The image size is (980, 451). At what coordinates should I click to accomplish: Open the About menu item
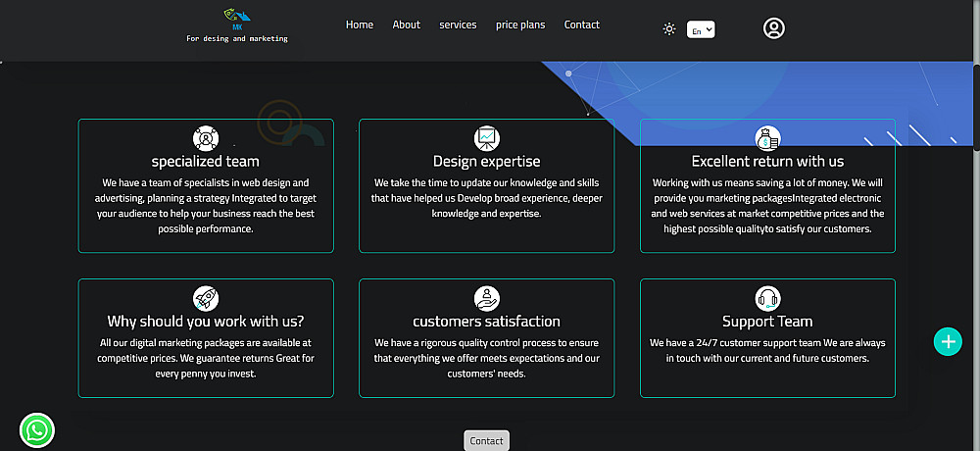point(407,25)
